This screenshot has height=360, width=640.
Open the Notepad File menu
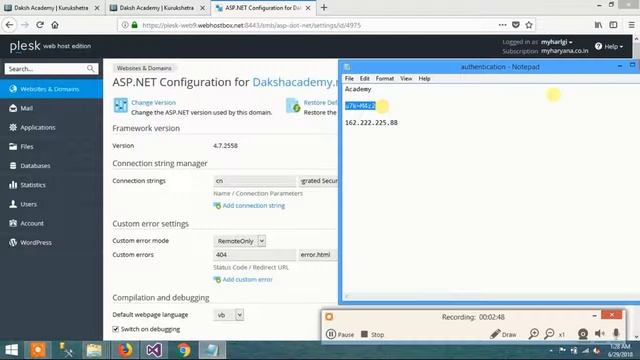[x=349, y=78]
